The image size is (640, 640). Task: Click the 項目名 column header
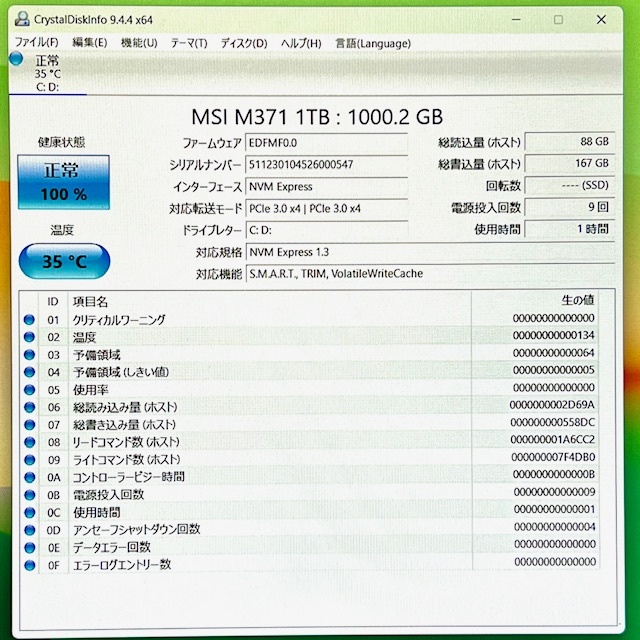click(x=90, y=302)
